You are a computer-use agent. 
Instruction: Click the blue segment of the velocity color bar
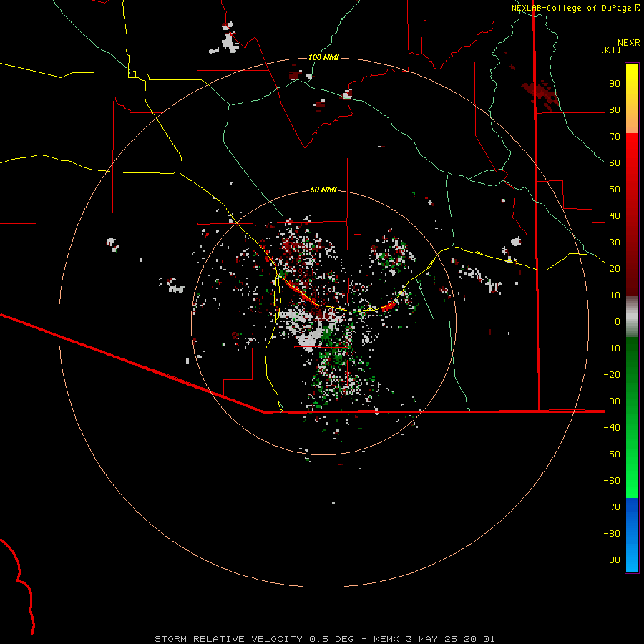coord(632,535)
